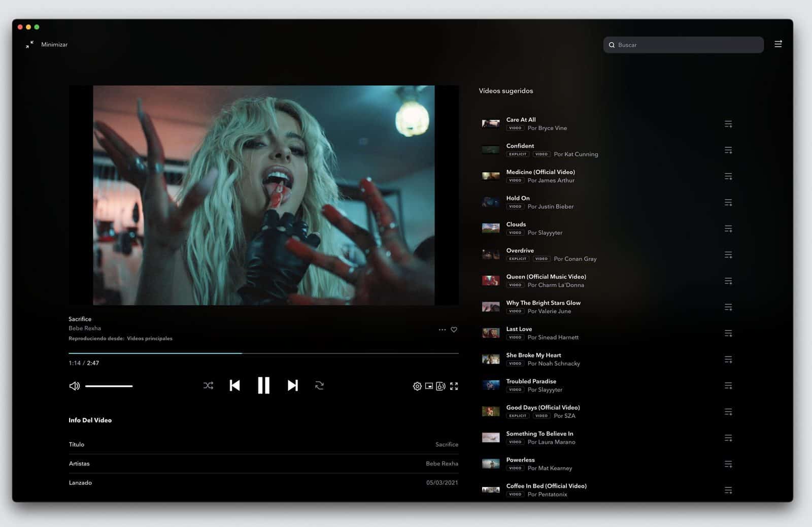
Task: Open Troubled Paradise thumbnail
Action: tap(490, 385)
